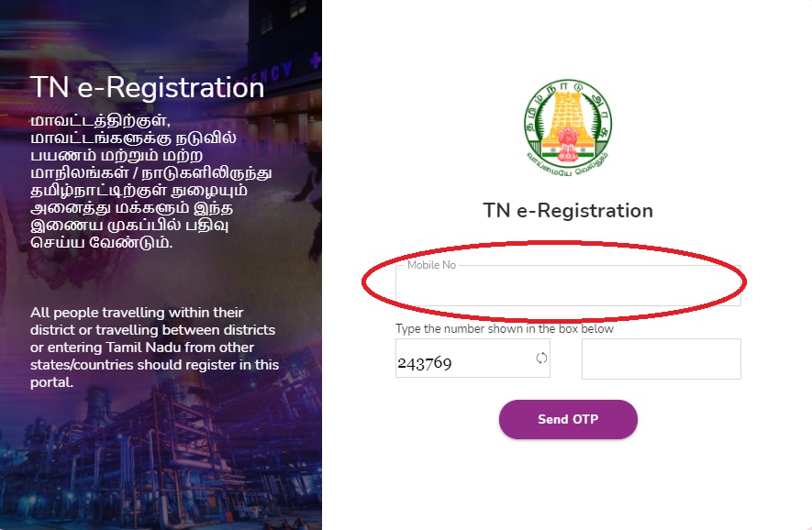812x530 pixels.
Task: Focus the box below 'Type the number' label
Action: pos(661,359)
